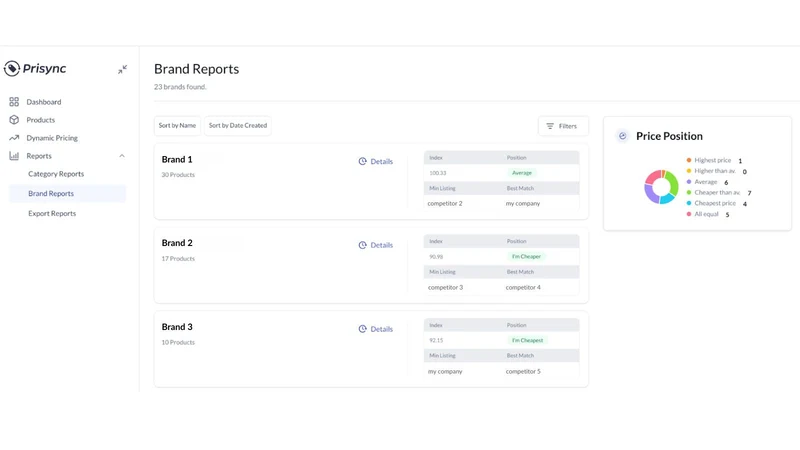Click the 23 brands found text
The width and height of the screenshot is (800, 450).
(x=180, y=87)
